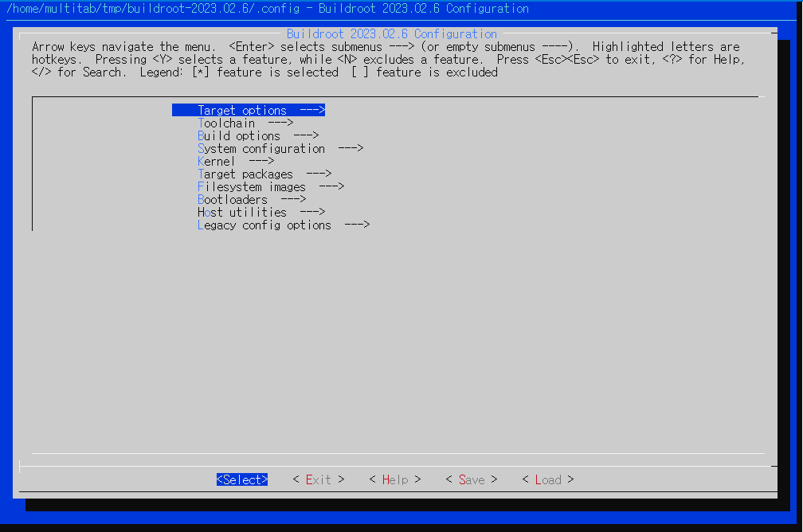Click the Select button
Viewport: 803px width, 532px height.
pyautogui.click(x=242, y=479)
